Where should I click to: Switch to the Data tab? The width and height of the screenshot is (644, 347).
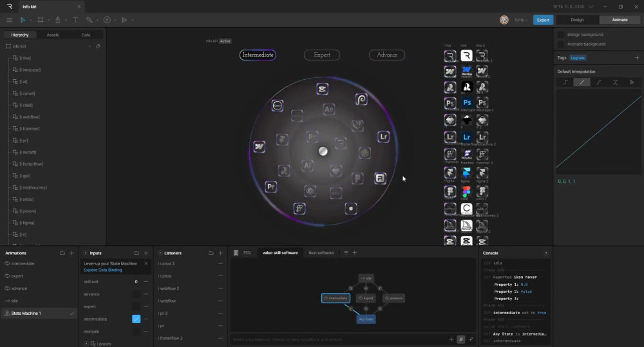coord(86,35)
